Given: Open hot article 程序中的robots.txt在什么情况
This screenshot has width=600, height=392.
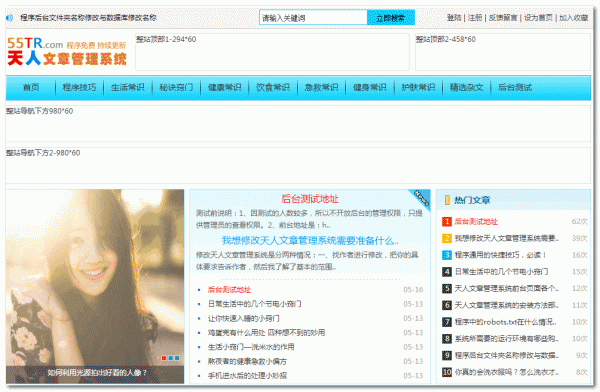Looking at the screenshot, I should coord(506,322).
